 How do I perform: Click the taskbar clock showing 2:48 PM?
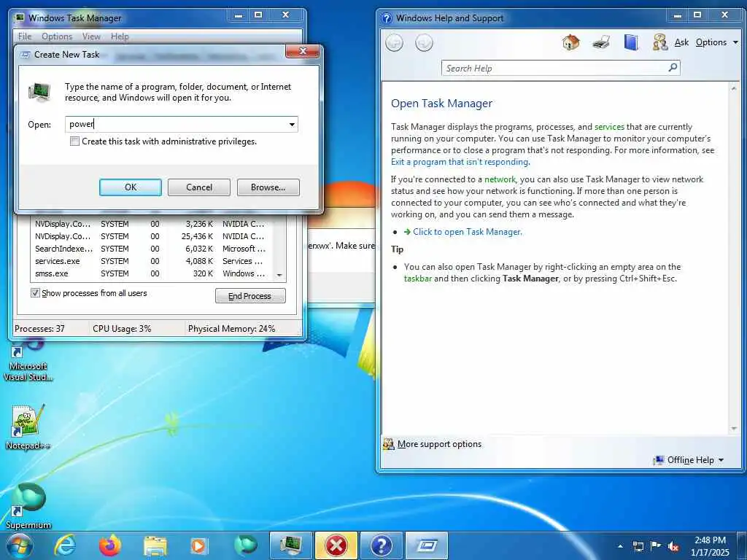tap(710, 546)
